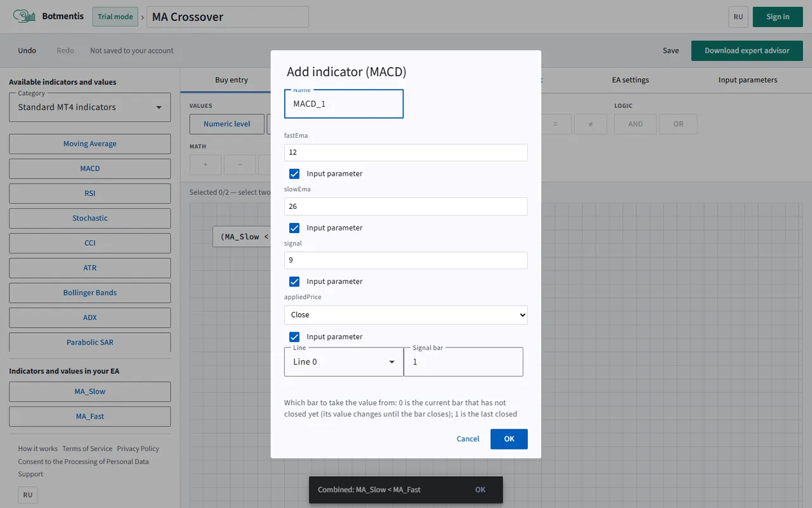Add the Moving Average indicator
This screenshot has height=508, width=812.
click(x=90, y=144)
